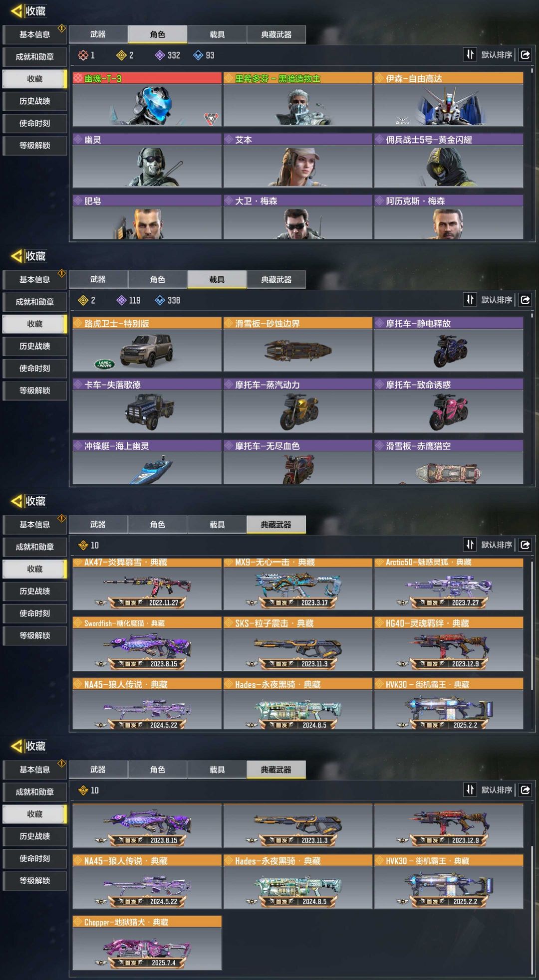This screenshot has height=980, width=539.
Task: Toggle the blue 93 rare character filter
Action: point(198,55)
